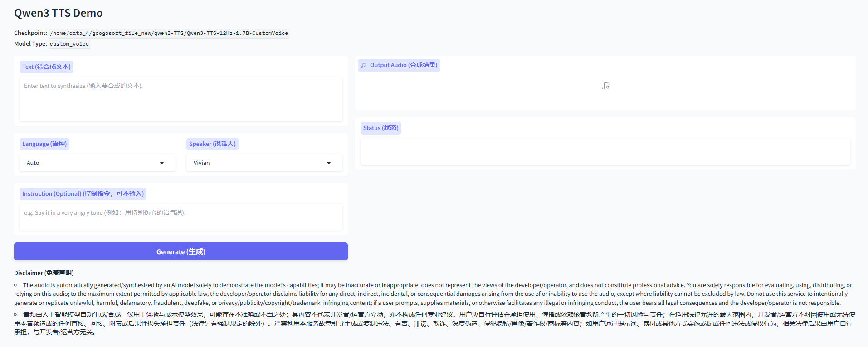This screenshot has width=868, height=347.
Task: Click the Status (状态) label
Action: (x=381, y=128)
